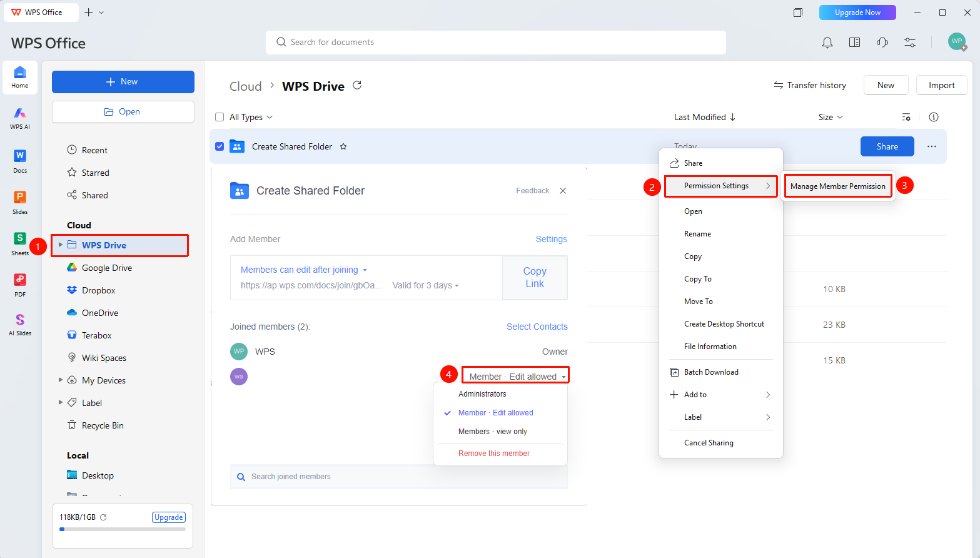Set the member role to Administrators
Image resolution: width=980 pixels, height=558 pixels.
482,394
